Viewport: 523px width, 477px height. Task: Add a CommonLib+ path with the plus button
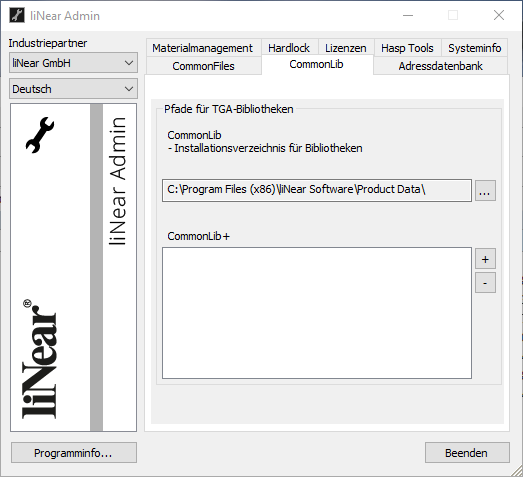coord(485,259)
